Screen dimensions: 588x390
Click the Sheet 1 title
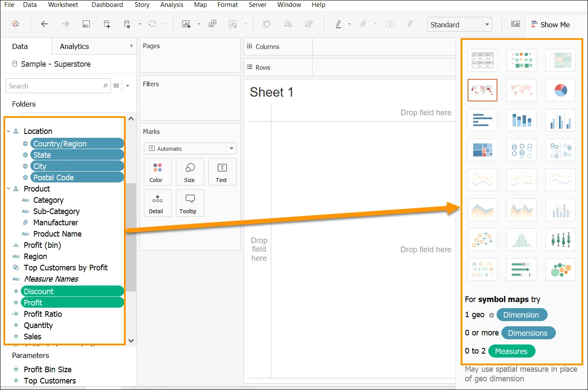point(271,92)
